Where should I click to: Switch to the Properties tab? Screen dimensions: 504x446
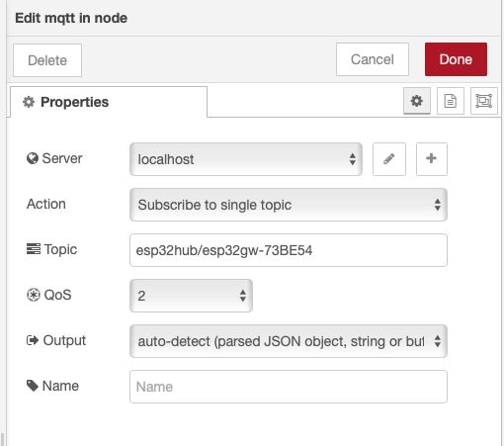[109, 102]
